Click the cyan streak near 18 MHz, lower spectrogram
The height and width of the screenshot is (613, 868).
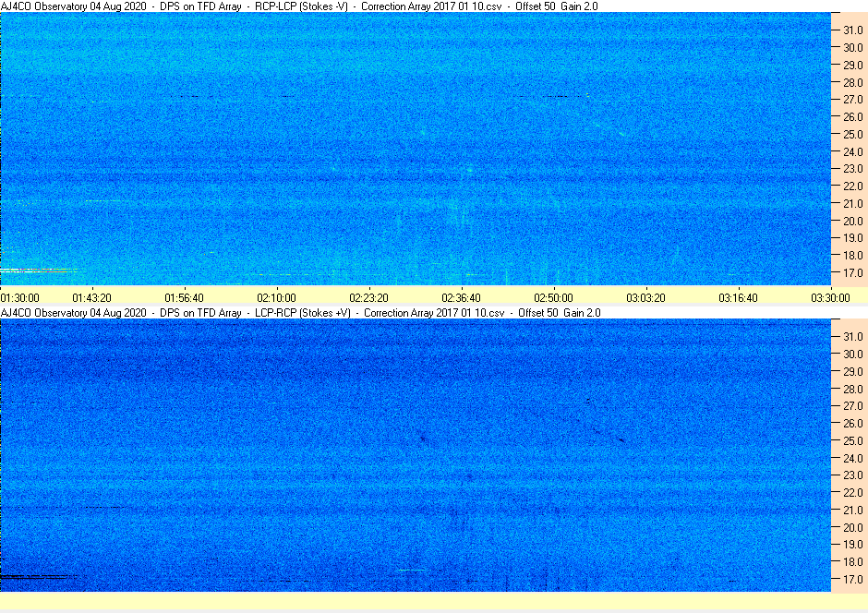[x=413, y=570]
